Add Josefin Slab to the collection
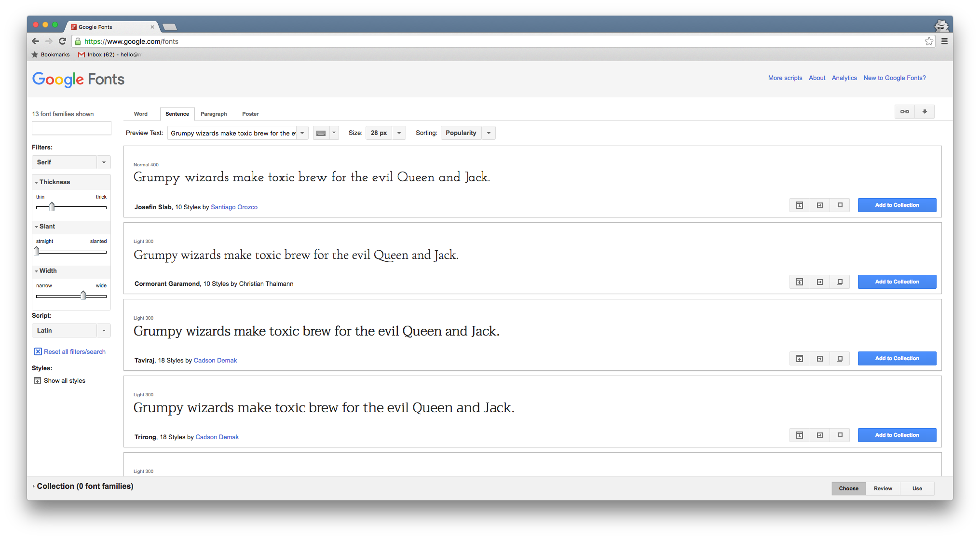Image resolution: width=980 pixels, height=539 pixels. [897, 205]
